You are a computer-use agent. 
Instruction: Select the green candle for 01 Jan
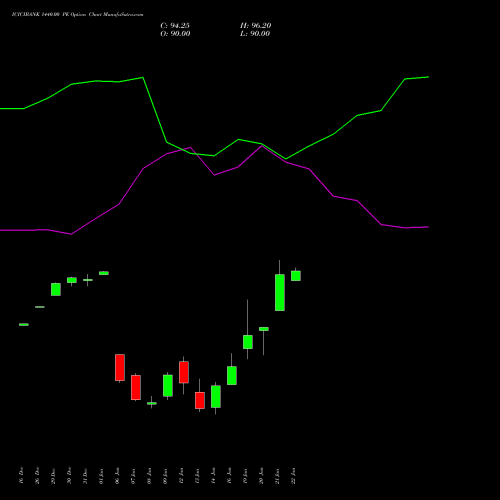coord(104,273)
